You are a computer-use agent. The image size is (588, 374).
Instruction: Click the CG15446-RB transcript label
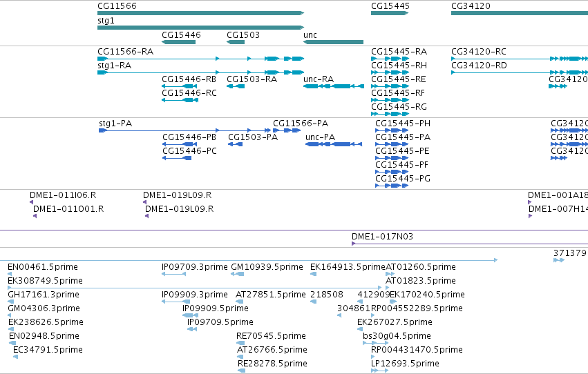189,79
